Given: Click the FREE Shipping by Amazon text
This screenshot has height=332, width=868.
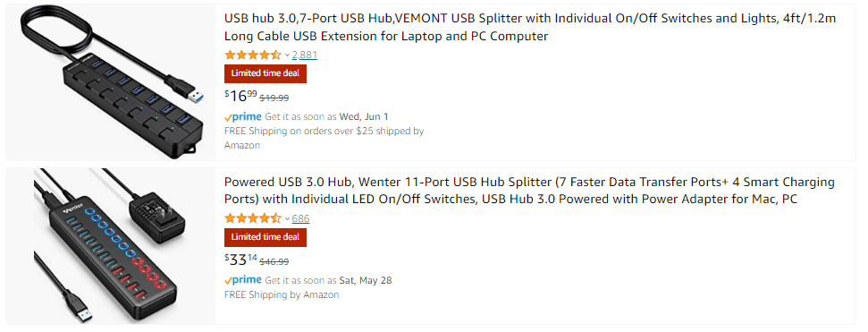Looking at the screenshot, I should click(x=282, y=295).
